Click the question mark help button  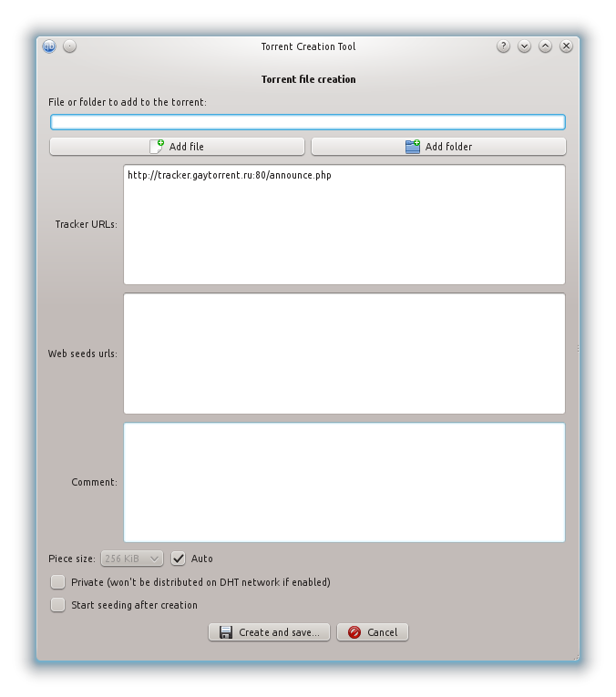503,46
